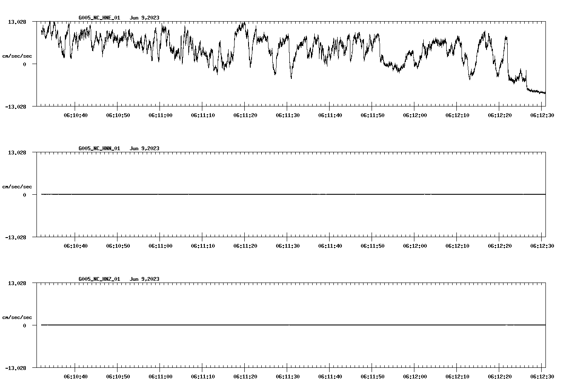The image size is (576, 392).
Task: Click 06:11:20 time label under HNZ plot
Action: [245, 377]
